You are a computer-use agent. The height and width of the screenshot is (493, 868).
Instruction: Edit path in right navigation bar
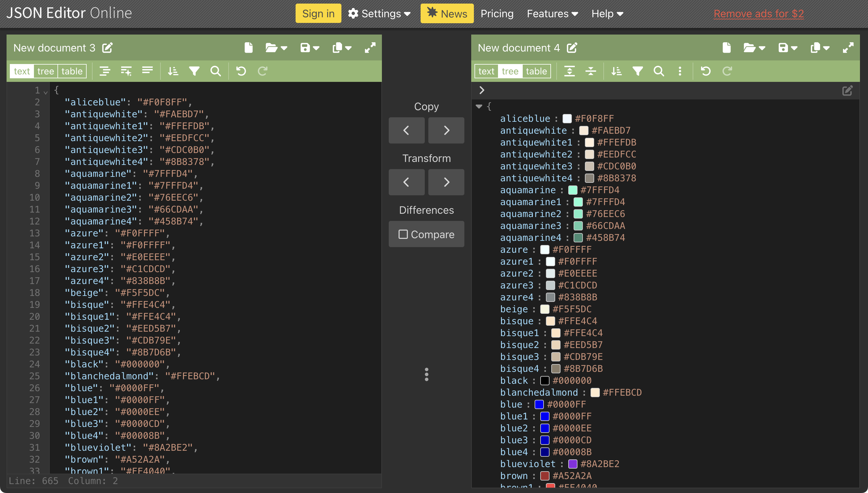(847, 91)
